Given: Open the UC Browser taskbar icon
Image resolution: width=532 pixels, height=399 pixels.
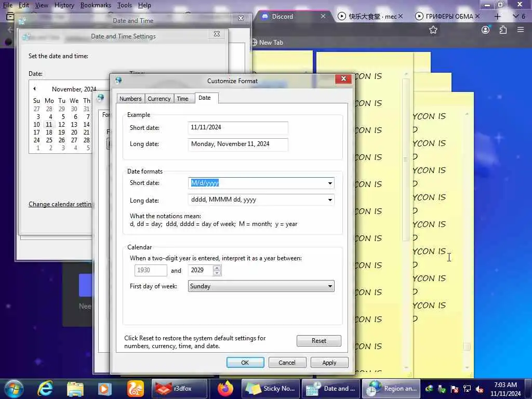Looking at the screenshot, I should (136, 389).
